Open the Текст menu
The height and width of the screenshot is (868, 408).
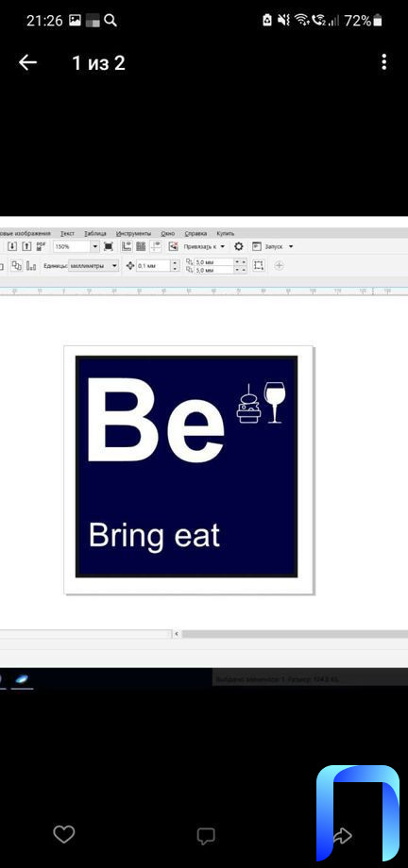67,234
